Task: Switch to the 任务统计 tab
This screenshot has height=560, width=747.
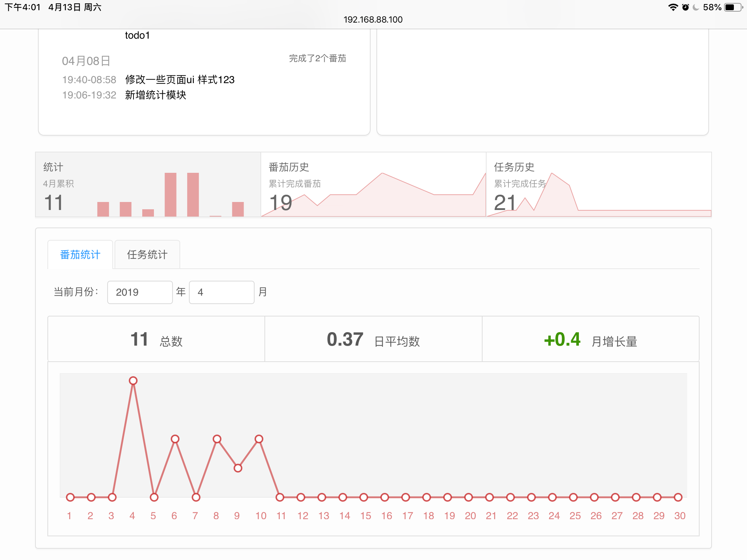Action: (147, 254)
